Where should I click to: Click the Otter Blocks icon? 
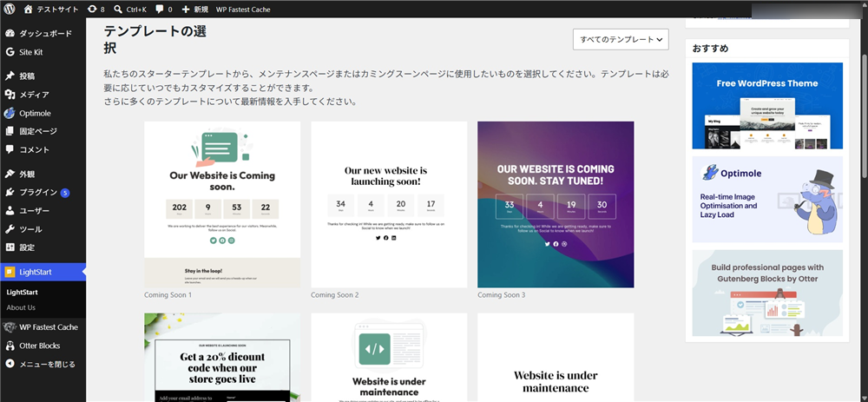point(10,346)
